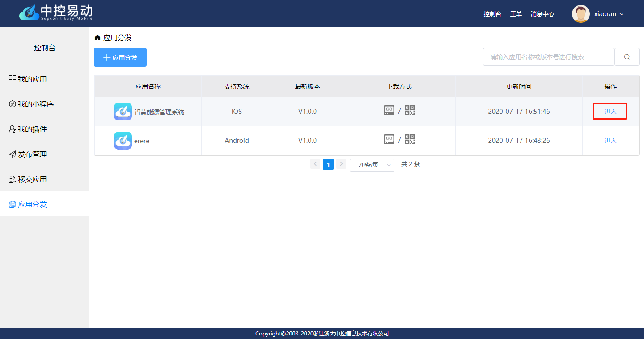The width and height of the screenshot is (644, 339).
Task: Open 消息中心 in the top navigation
Action: (x=542, y=14)
